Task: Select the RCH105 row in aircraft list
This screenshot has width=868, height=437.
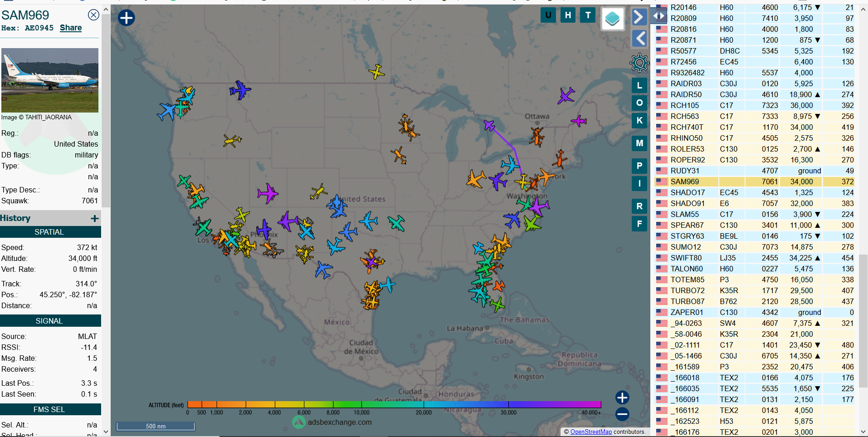Action: [755, 105]
